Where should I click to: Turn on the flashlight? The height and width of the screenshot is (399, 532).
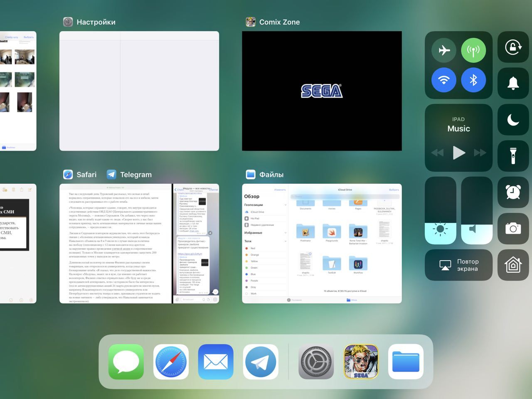click(513, 156)
